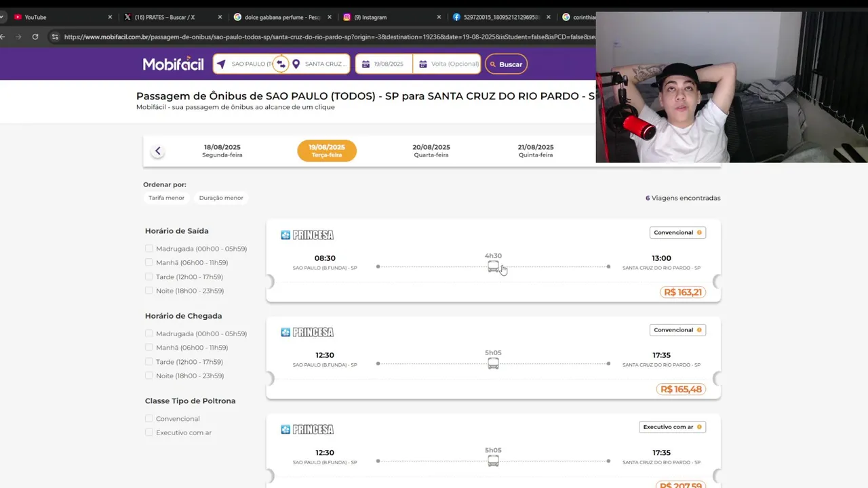Check departure Manhã (06h00 - 11h59)
Viewport: 868px width, 488px height.
point(149,262)
